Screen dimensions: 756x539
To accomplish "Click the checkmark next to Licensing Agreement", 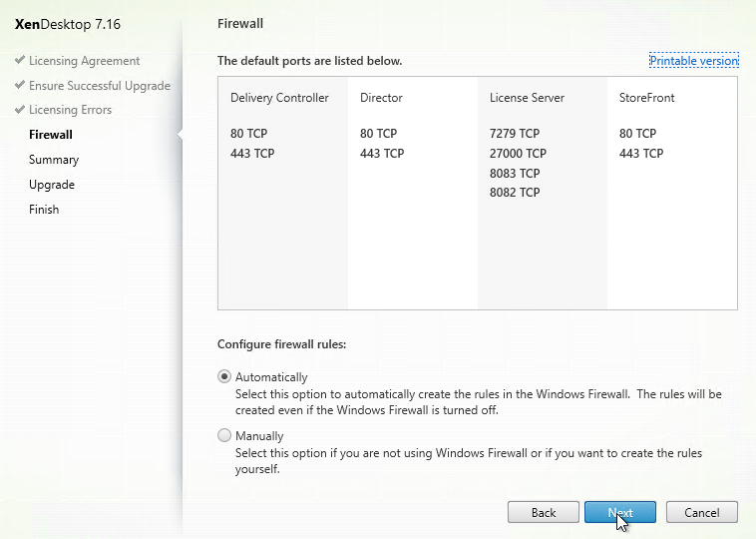I will point(20,60).
